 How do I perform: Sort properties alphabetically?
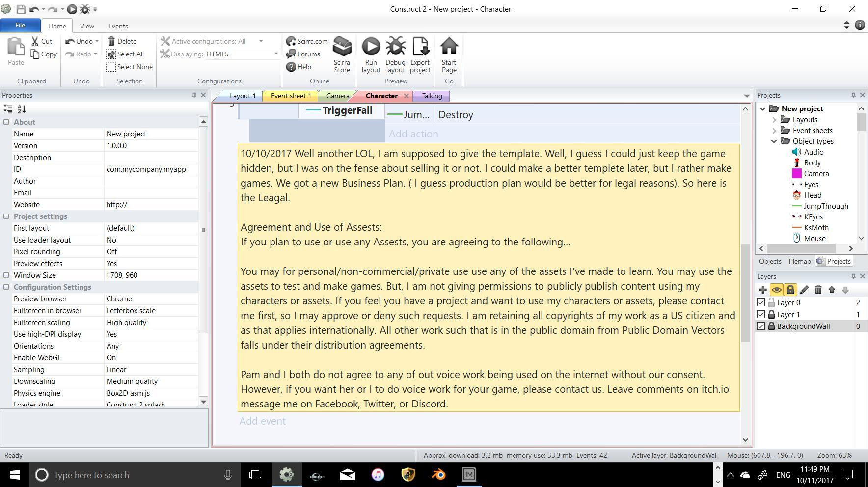(22, 109)
